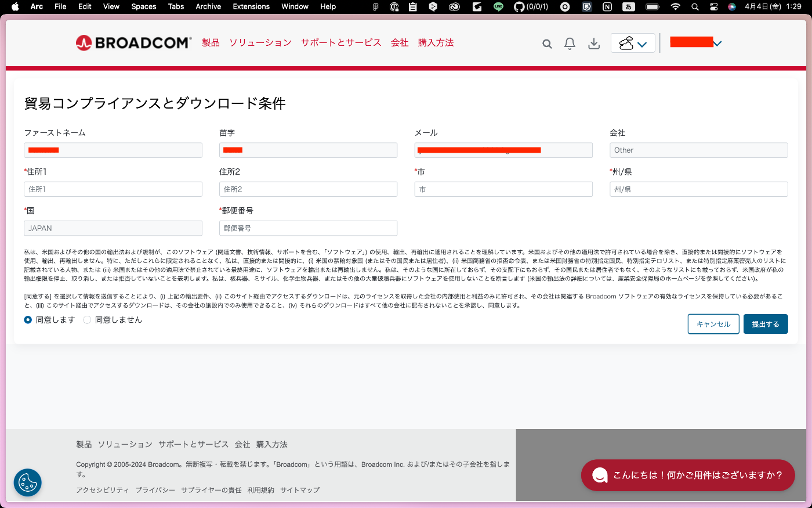Click the footer ソリューション link

click(x=125, y=444)
